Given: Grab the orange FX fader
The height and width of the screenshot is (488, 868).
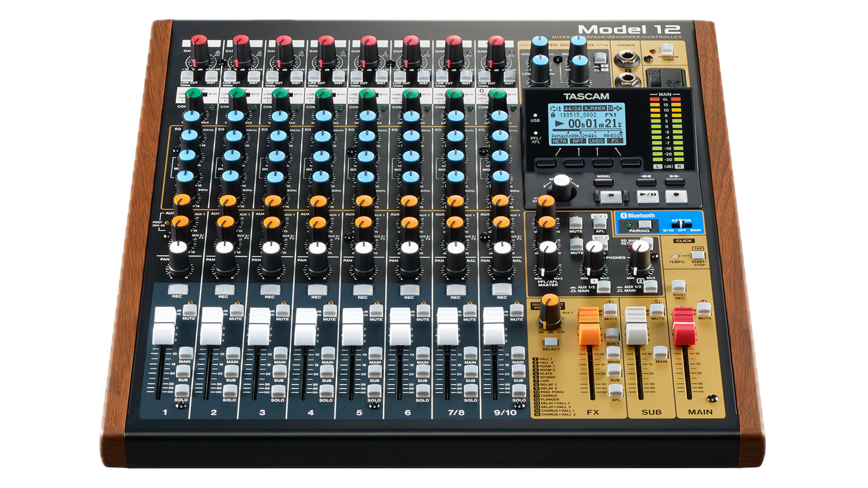Looking at the screenshot, I should pyautogui.click(x=589, y=327).
